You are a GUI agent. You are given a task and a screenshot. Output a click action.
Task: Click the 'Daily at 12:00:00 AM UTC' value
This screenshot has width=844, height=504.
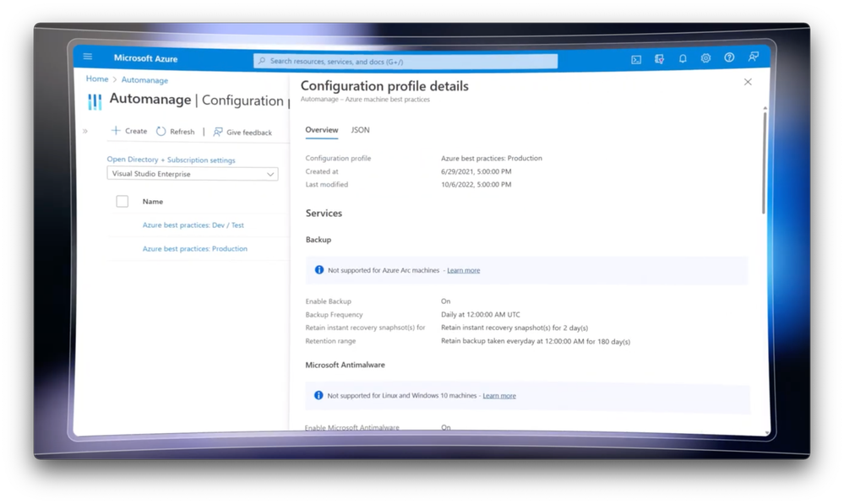click(481, 315)
